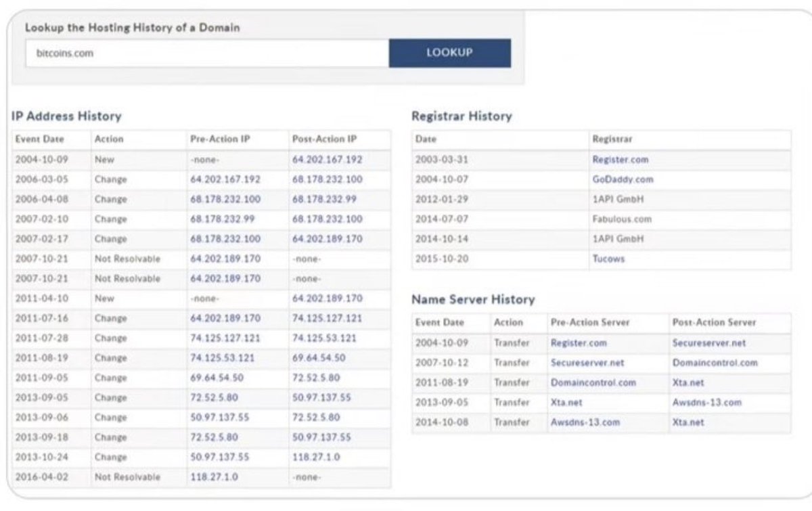
Task: Open Post-Action Server Secureserver.net in 2004-10-09 row
Action: coord(709,343)
